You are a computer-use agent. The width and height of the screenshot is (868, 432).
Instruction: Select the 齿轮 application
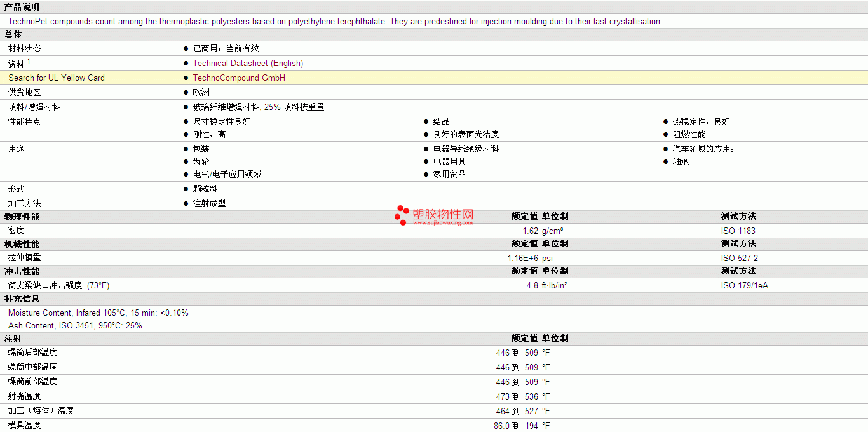[201, 162]
